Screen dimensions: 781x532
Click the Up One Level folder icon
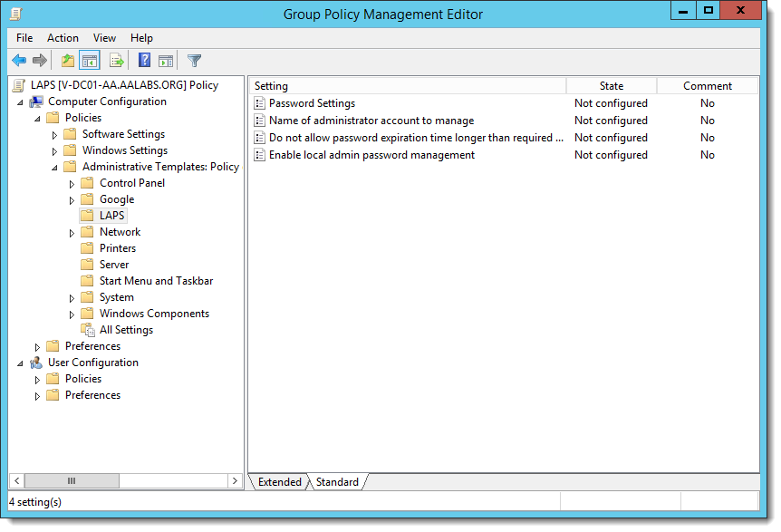pyautogui.click(x=68, y=61)
